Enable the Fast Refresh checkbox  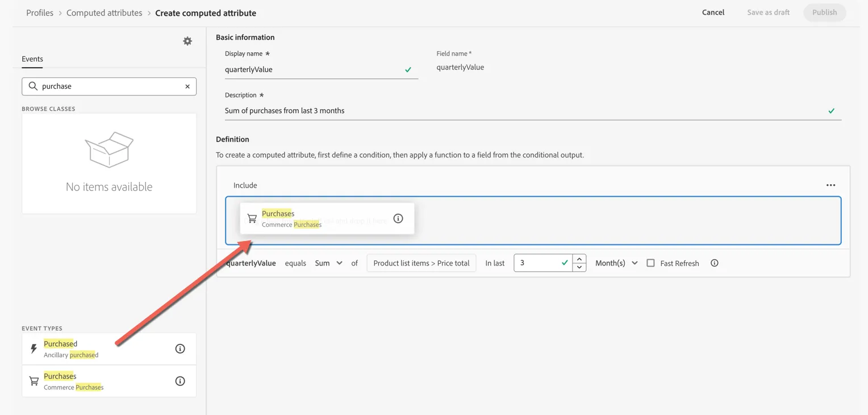[x=650, y=263]
